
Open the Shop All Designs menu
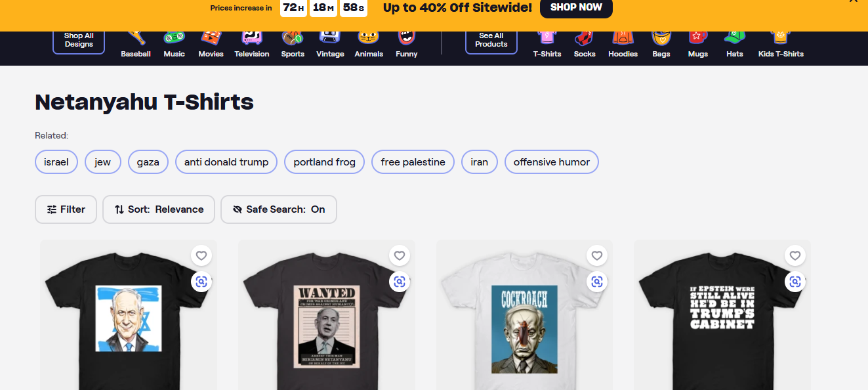pos(79,40)
